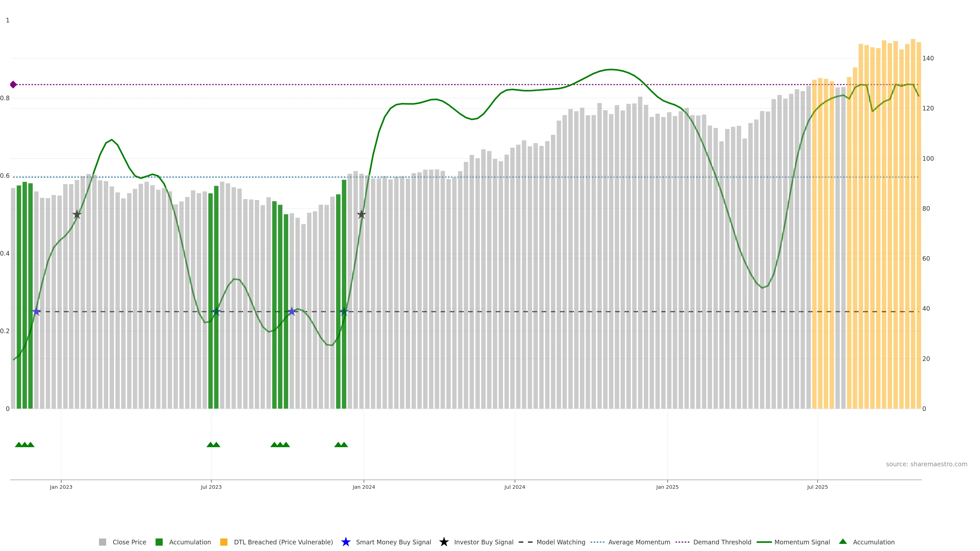This screenshot has height=551, width=980.
Task: Click the blue Smart Money star legend icon
Action: click(346, 542)
